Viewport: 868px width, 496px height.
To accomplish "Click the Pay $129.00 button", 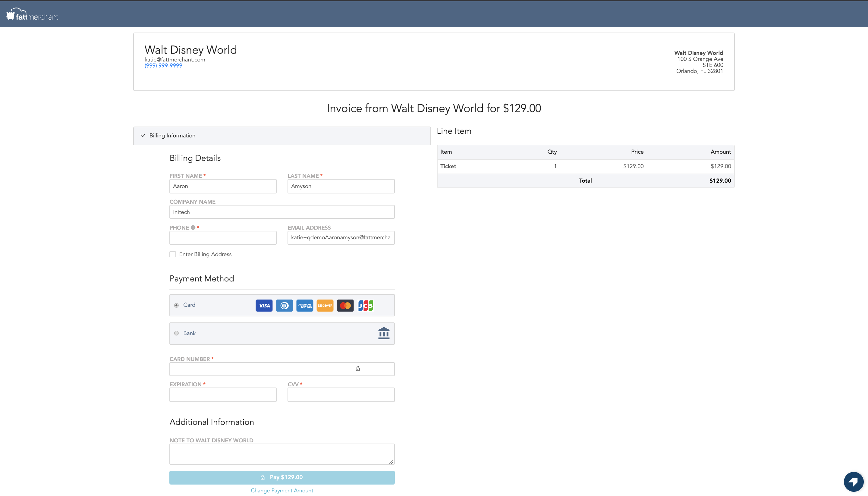I will (282, 477).
